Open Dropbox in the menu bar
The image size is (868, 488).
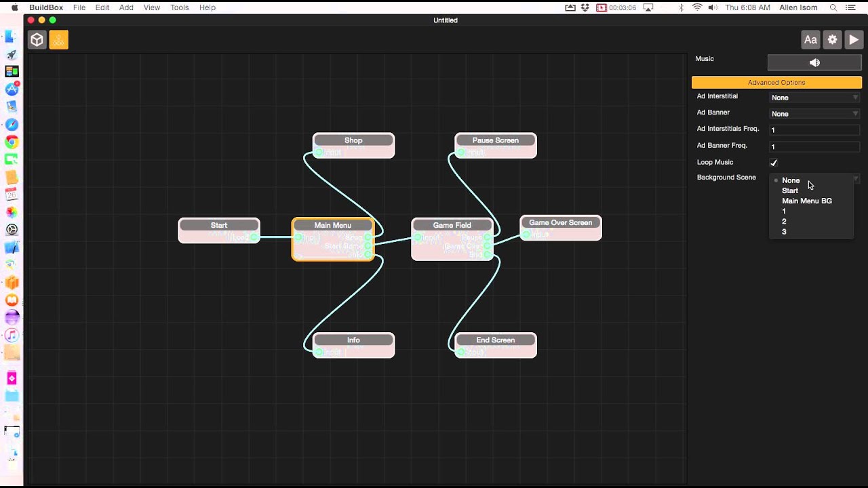(585, 7)
